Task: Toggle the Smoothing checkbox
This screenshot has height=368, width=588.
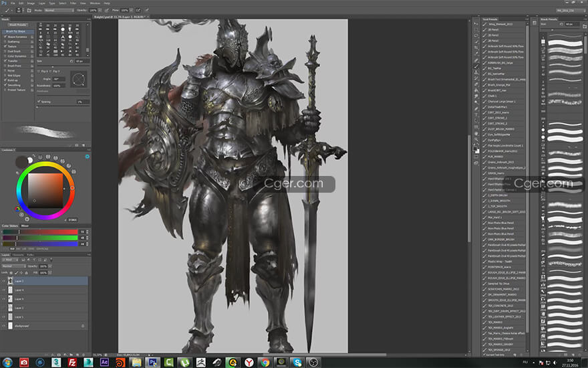Action: 5,85
